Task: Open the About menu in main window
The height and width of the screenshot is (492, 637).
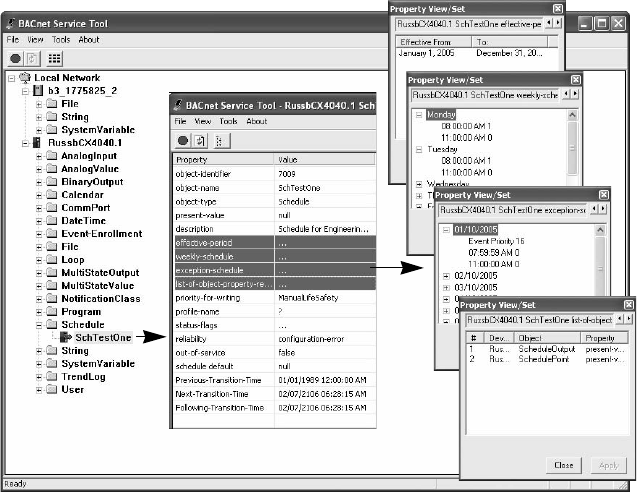Action: click(x=89, y=39)
